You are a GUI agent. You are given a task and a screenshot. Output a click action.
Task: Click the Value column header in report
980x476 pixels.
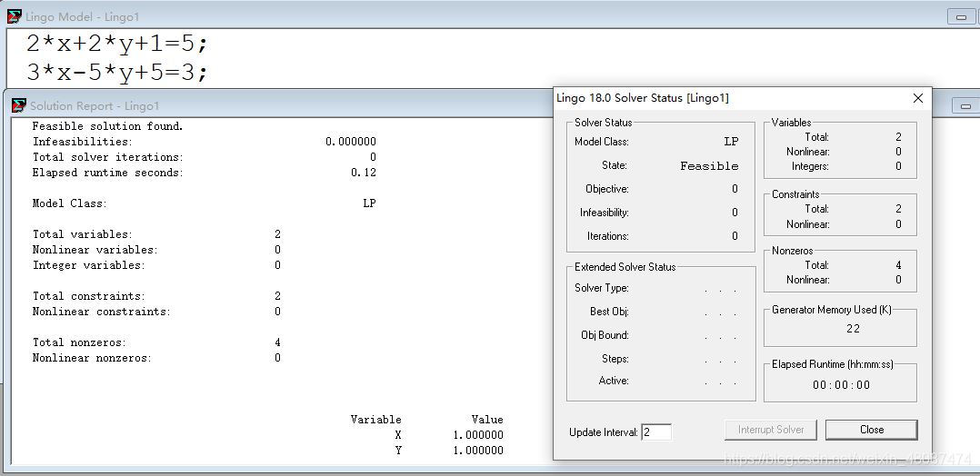point(487,420)
